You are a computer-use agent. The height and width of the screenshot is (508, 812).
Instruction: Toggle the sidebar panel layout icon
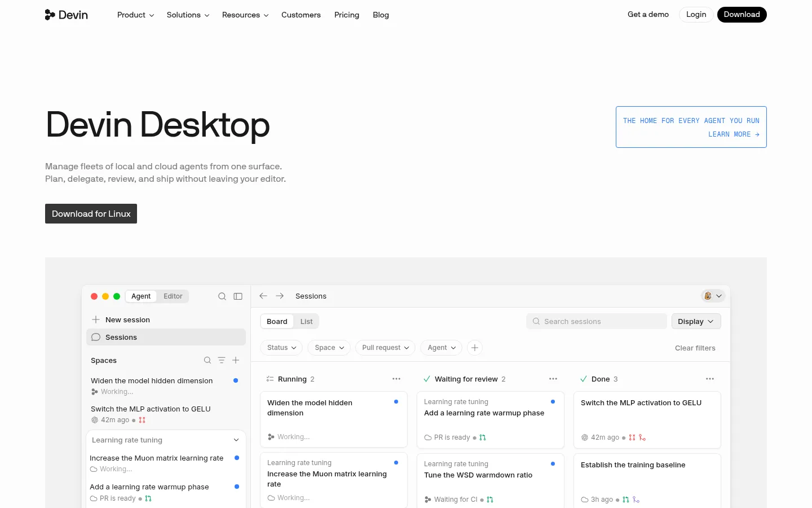(238, 296)
